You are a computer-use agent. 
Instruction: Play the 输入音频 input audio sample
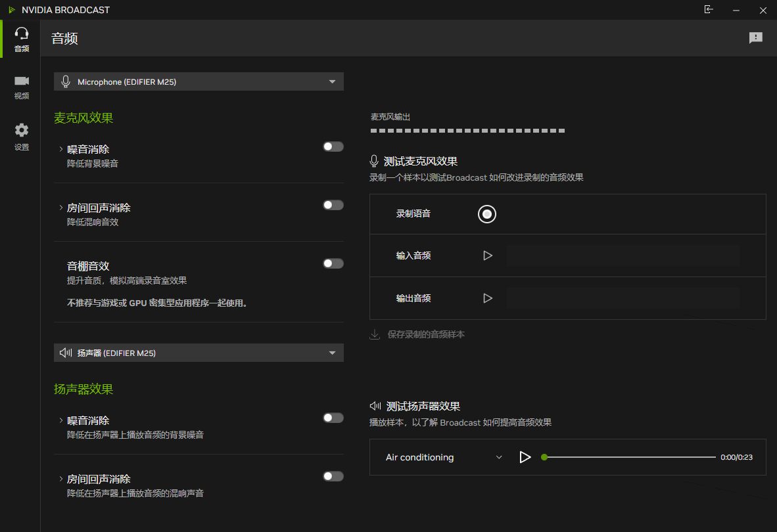pyautogui.click(x=488, y=255)
